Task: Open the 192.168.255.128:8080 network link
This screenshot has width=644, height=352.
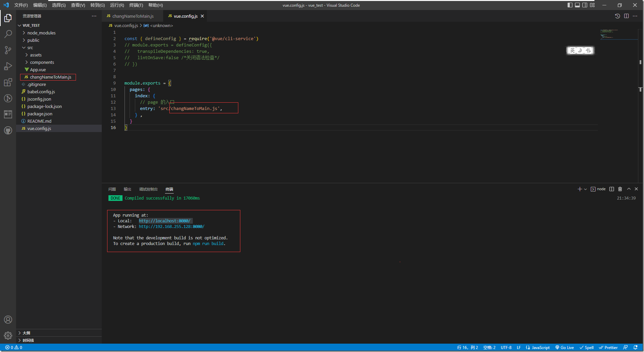Action: [171, 227]
